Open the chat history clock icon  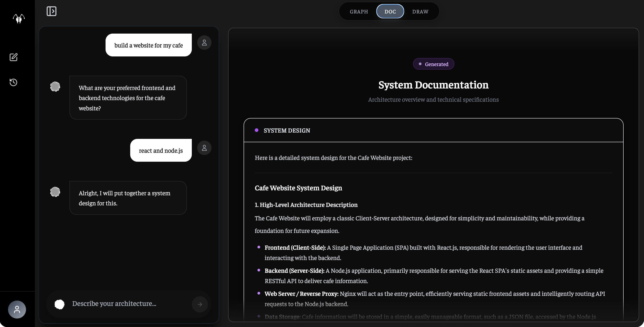(x=13, y=82)
